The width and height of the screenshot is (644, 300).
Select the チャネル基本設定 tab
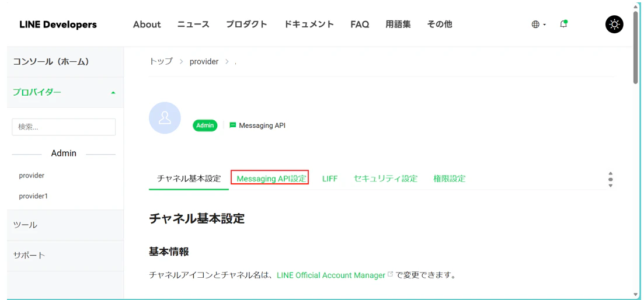tap(189, 179)
